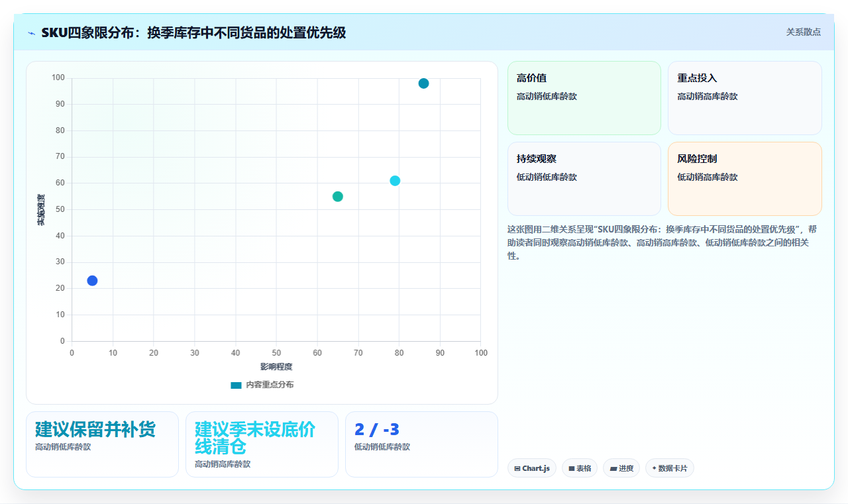The width and height of the screenshot is (848, 504).
Task: Click the lightning icon beside SKU四象限分布 title
Action: click(x=32, y=33)
